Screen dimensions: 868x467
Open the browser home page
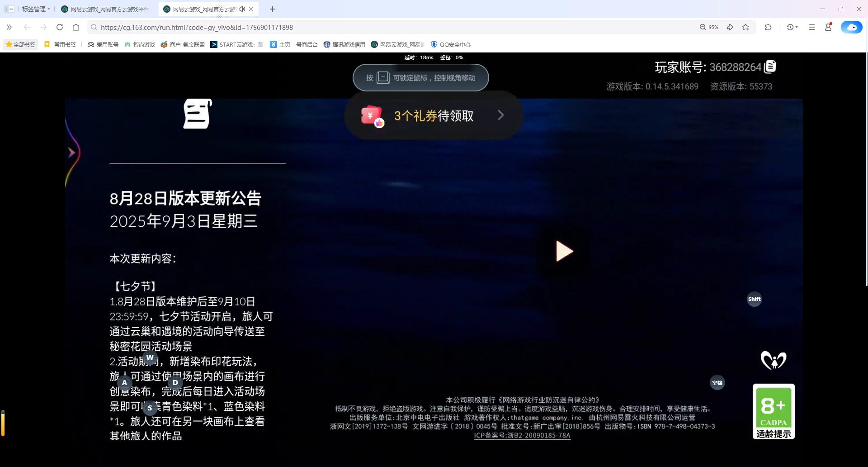click(76, 27)
